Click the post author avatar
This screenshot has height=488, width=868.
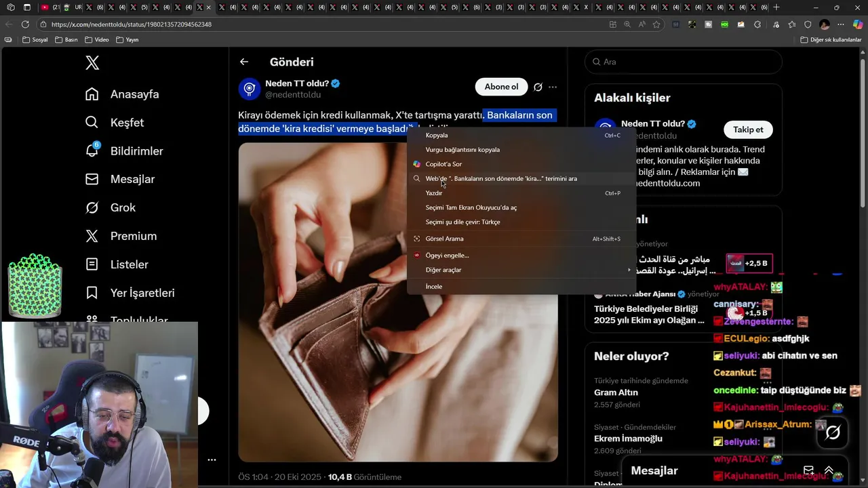coord(250,89)
